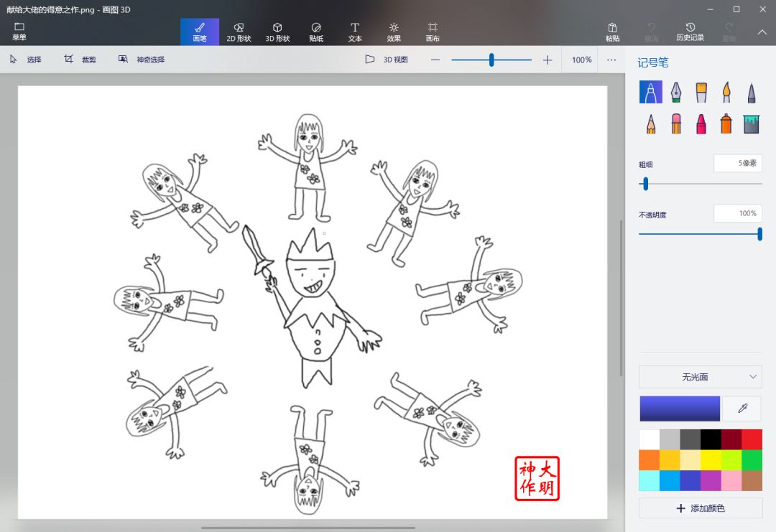
Task: Switch to the 2D 形状 tab
Action: 239,32
